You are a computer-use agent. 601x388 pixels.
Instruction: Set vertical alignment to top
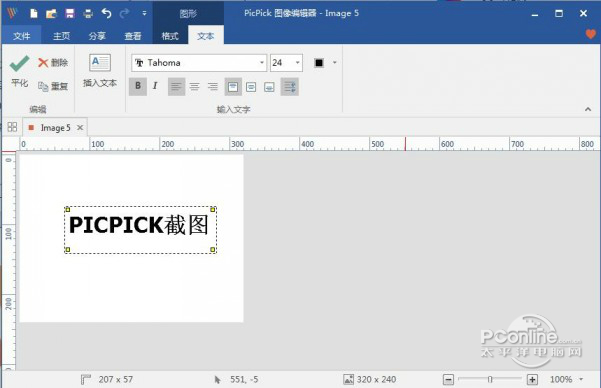click(x=233, y=87)
